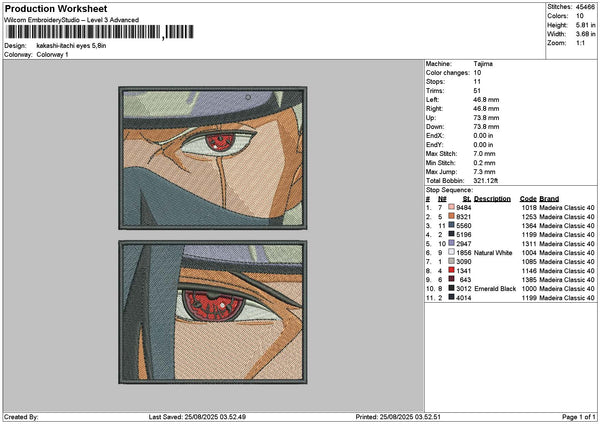600x424 pixels.
Task: Click the 'Printed: 25/08/2025 03.52.51' text
Action: pos(398,417)
